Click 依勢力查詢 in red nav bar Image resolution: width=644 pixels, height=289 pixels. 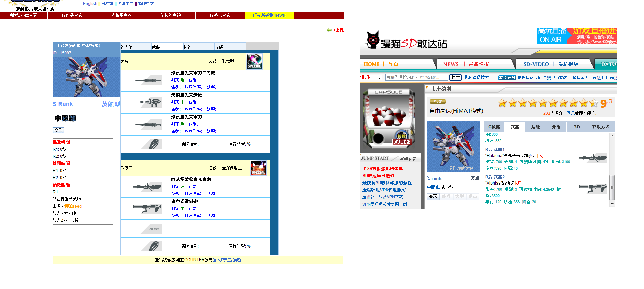click(x=220, y=15)
